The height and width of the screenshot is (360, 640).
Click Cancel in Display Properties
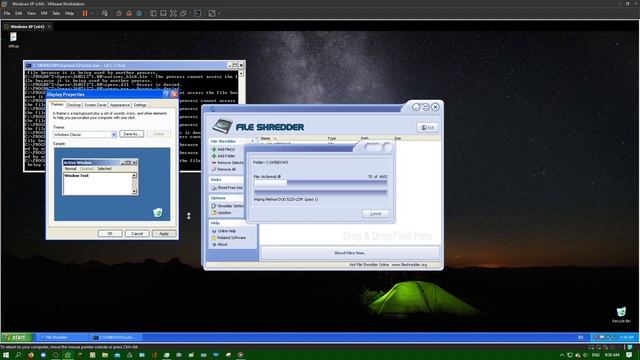137,233
